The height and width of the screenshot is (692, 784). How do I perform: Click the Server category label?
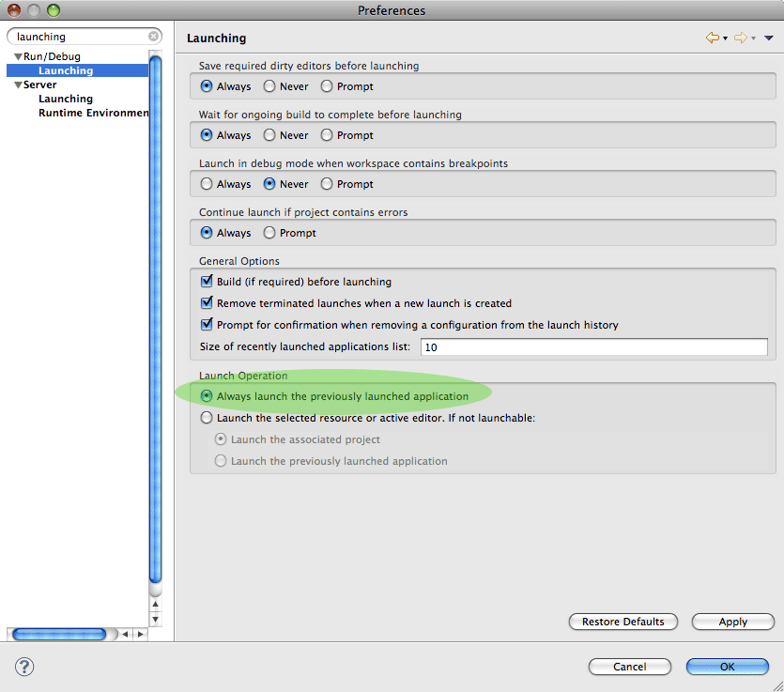40,85
